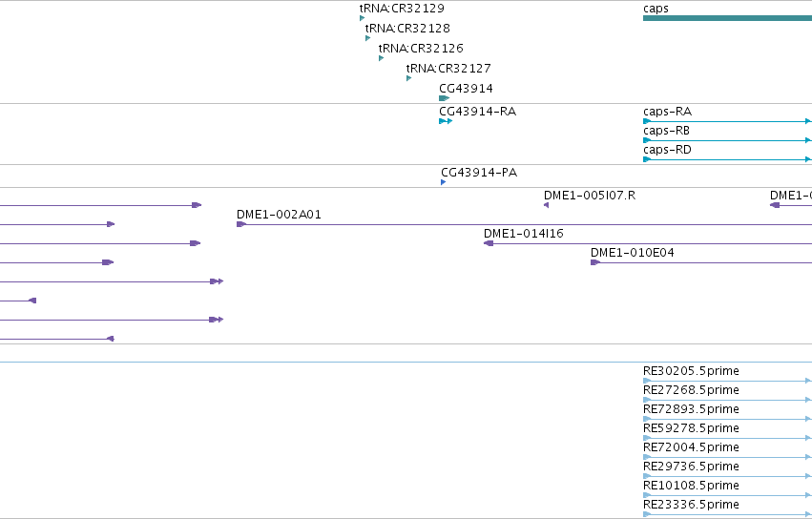The height and width of the screenshot is (519, 812).
Task: Select the DME1-014I16 clone label
Action: 524,234
